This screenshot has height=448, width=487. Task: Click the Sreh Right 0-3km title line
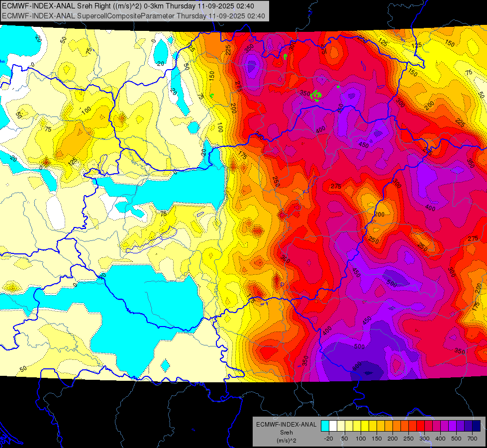(128, 6)
